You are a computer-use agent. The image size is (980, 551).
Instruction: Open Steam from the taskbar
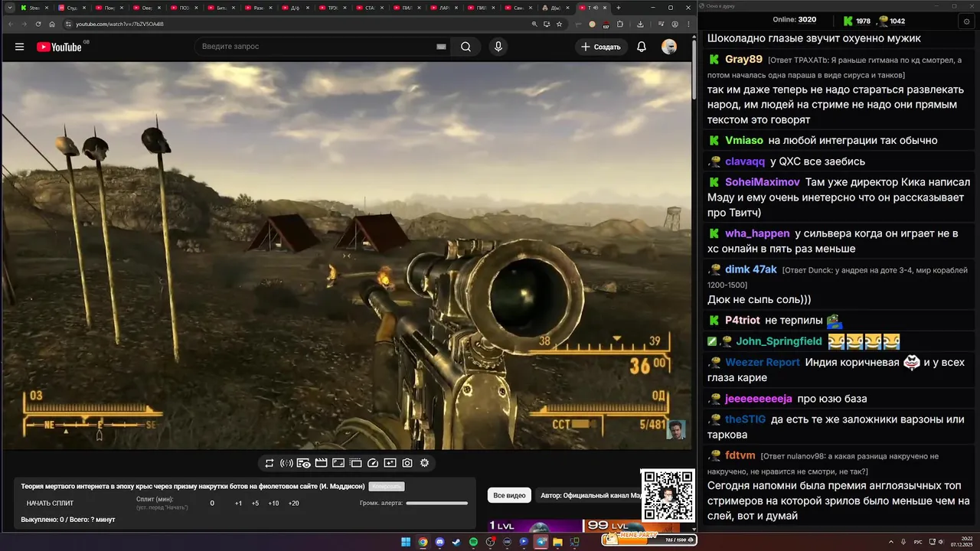point(456,542)
